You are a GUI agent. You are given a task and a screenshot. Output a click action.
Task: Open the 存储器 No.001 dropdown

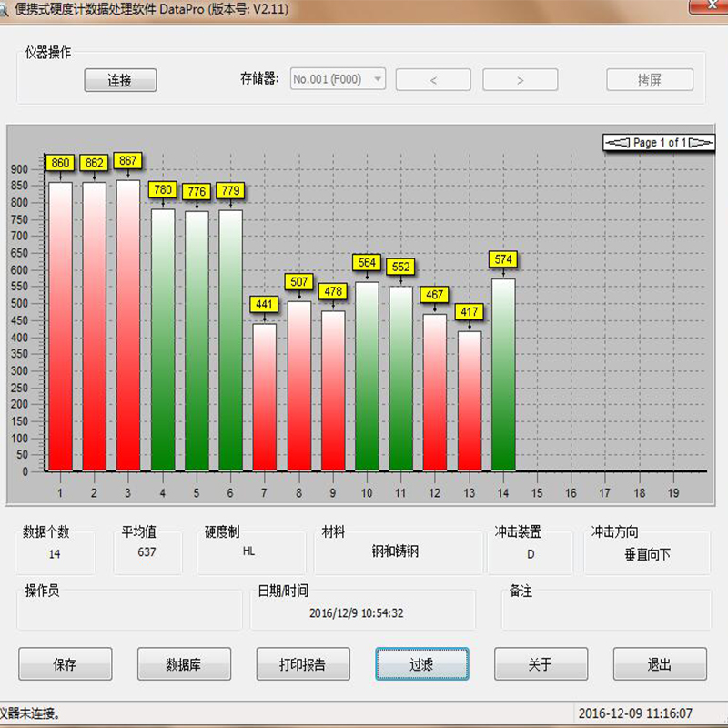tap(338, 79)
